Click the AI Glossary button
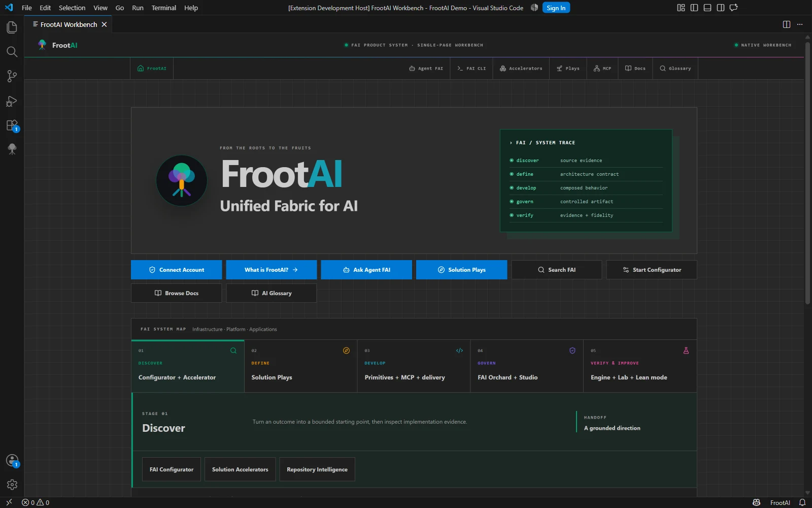Screen dimensions: 812x508 272,293
